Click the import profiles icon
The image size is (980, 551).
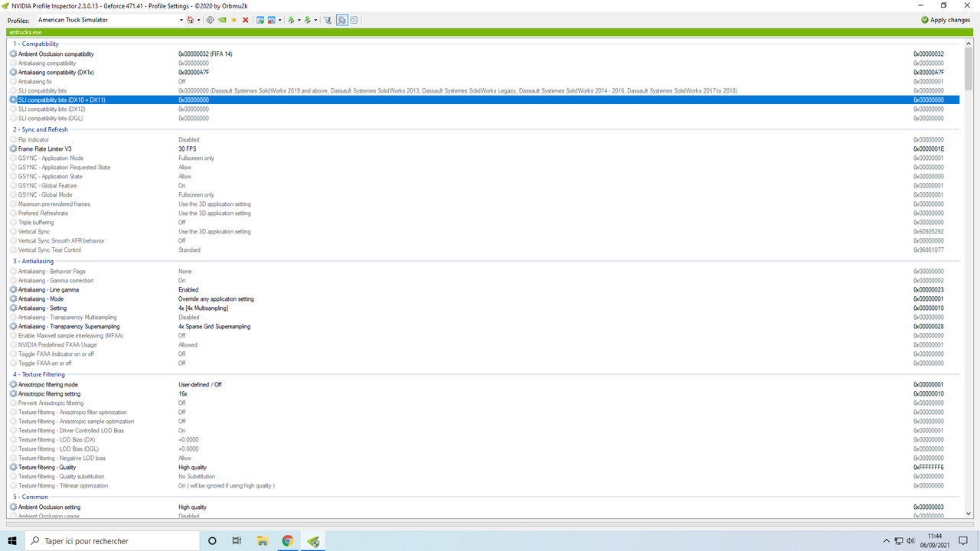point(307,20)
